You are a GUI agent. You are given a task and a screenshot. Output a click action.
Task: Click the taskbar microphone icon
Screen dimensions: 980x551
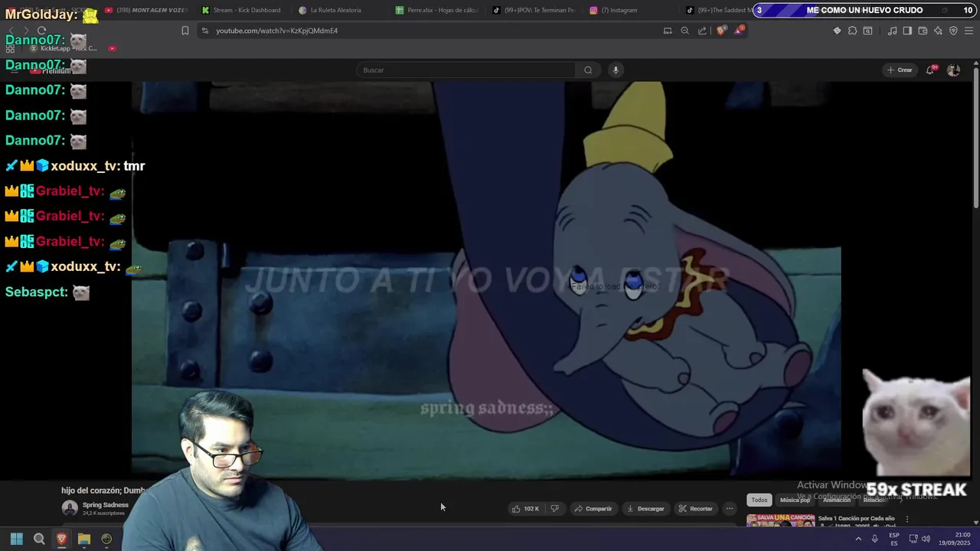pyautogui.click(x=874, y=539)
